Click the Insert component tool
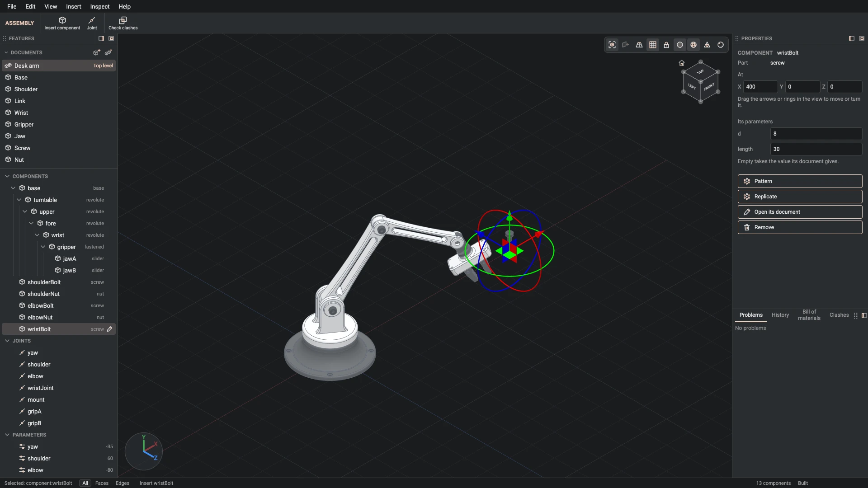868x488 pixels. tap(62, 23)
